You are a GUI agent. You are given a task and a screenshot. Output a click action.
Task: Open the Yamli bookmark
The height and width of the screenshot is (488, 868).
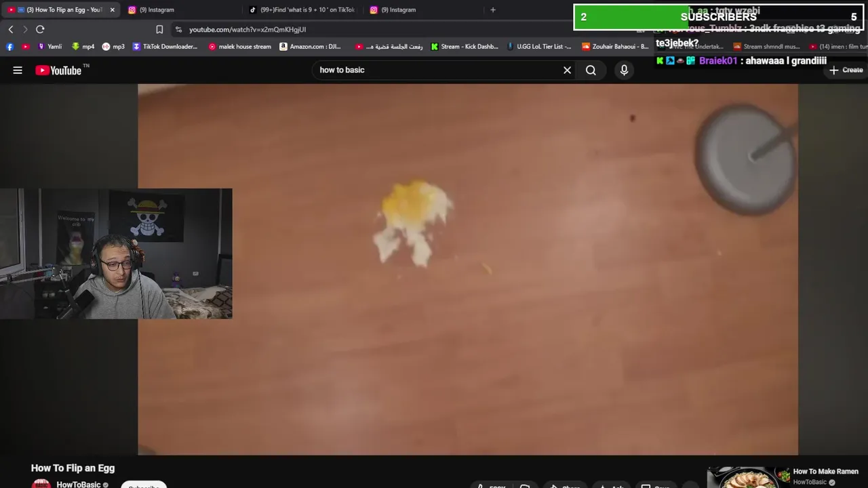click(50, 47)
